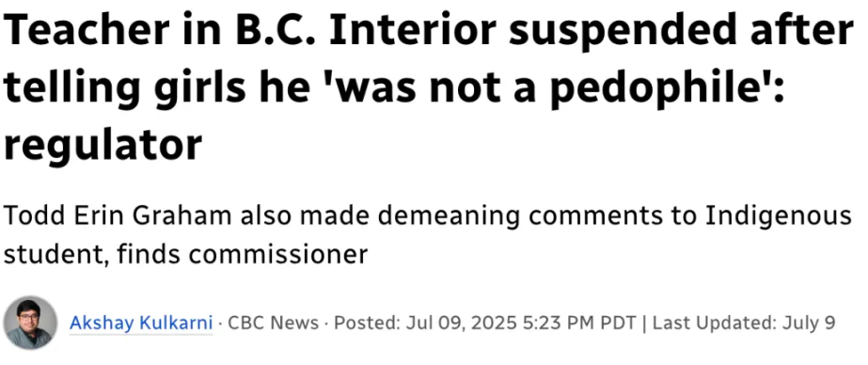Screen dimensions: 868x365
Task: Click the '5:23 PM' posting time
Action: [561, 323]
